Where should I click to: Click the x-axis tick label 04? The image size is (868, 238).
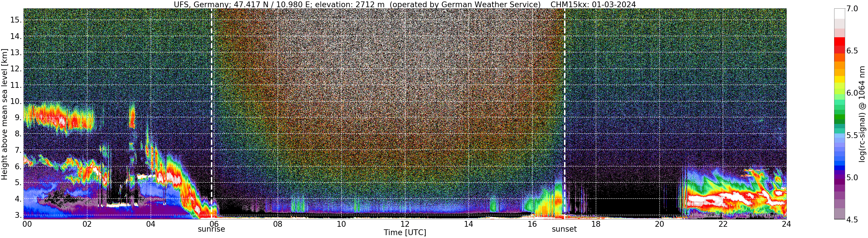coord(151,224)
